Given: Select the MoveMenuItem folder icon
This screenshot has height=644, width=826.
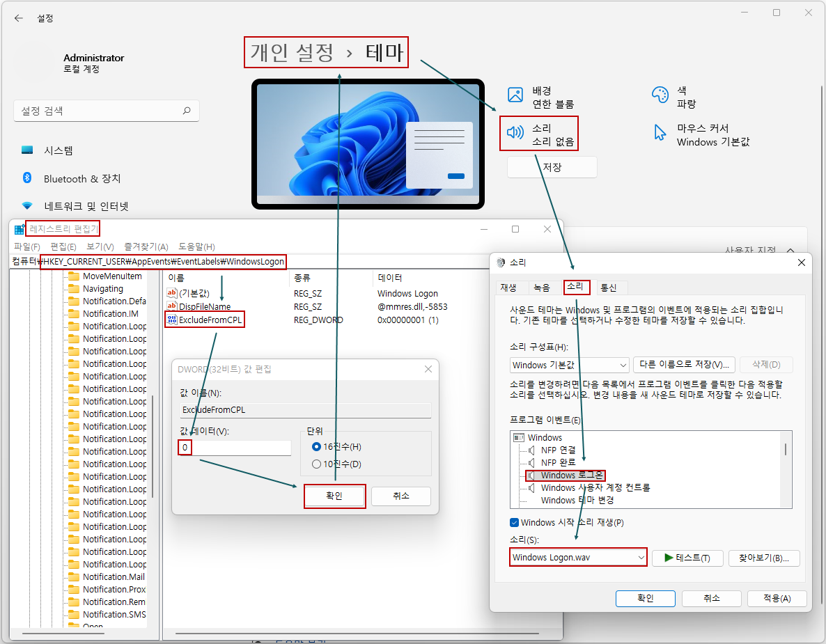Looking at the screenshot, I should [73, 276].
